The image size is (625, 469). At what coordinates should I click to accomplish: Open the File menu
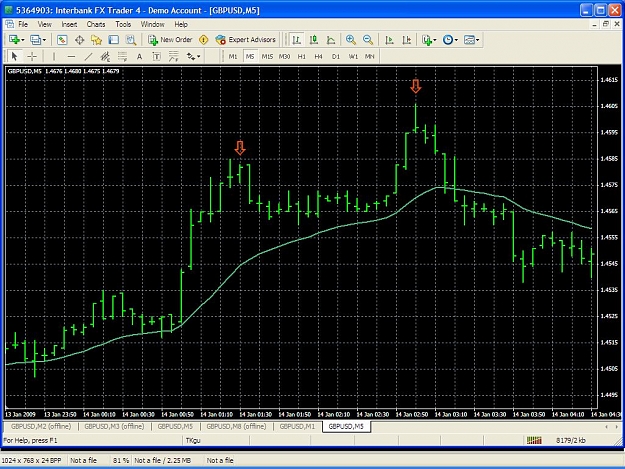23,24
